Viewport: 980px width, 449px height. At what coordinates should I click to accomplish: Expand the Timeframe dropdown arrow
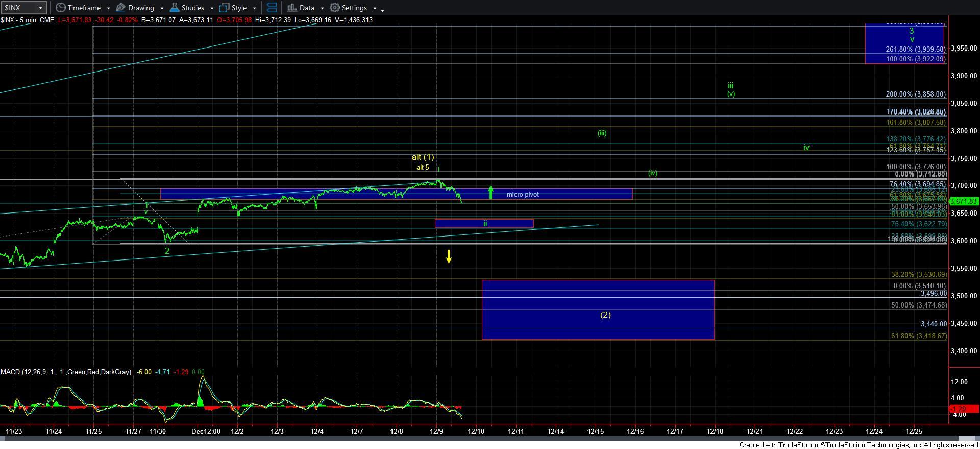point(108,8)
